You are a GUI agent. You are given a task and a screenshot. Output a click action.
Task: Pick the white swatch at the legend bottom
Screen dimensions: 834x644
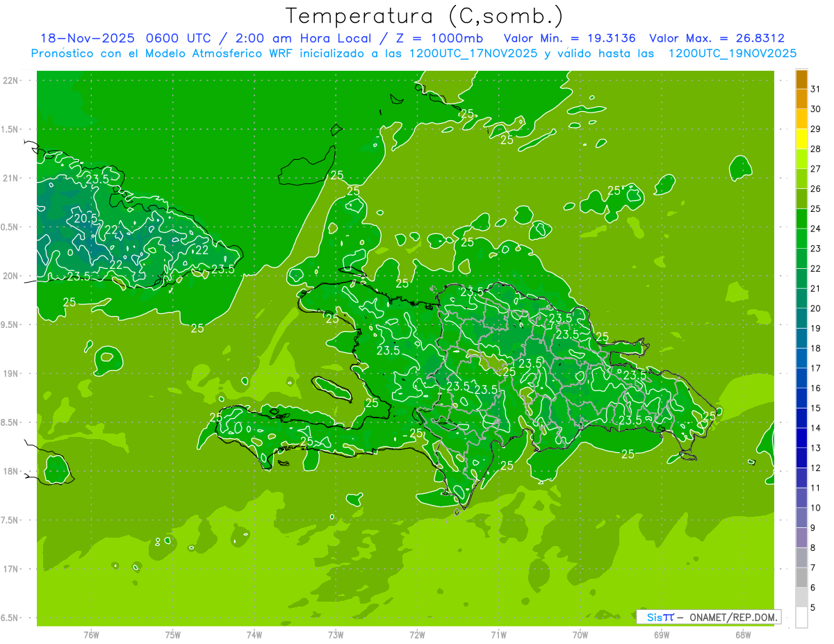[x=801, y=618]
